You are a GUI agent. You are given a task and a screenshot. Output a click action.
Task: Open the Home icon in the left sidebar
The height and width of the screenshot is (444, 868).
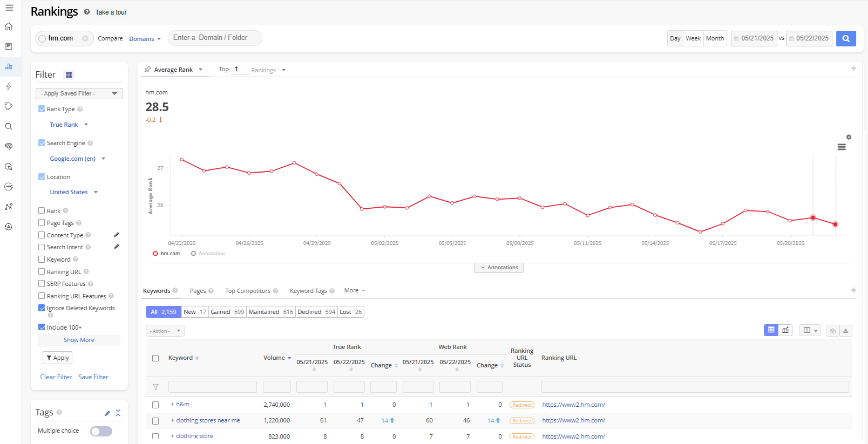[9, 26]
